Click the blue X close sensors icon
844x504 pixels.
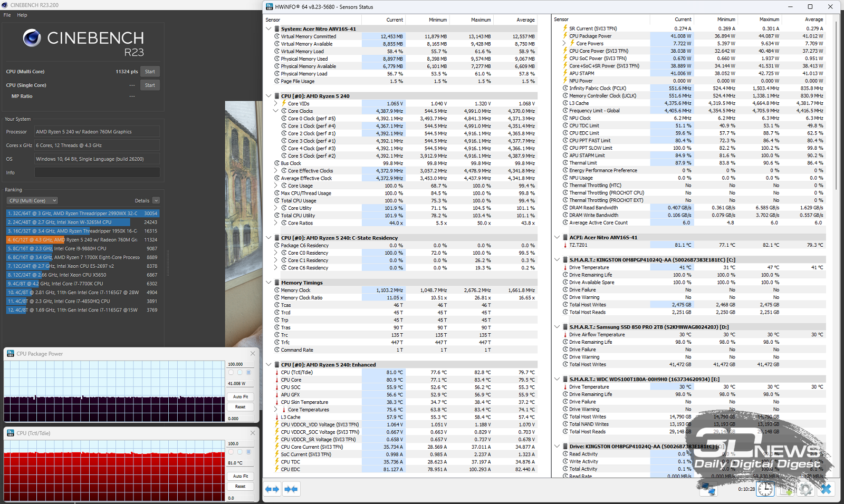[826, 489]
